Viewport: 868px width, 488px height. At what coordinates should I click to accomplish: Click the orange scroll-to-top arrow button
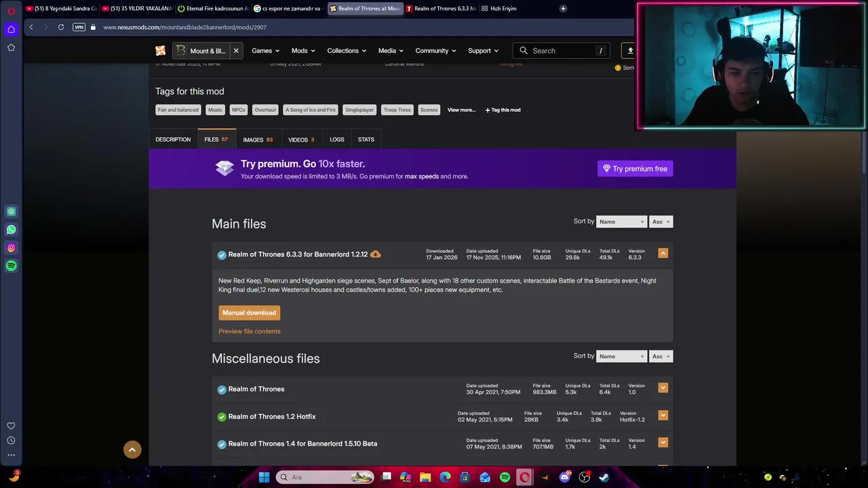pyautogui.click(x=132, y=449)
